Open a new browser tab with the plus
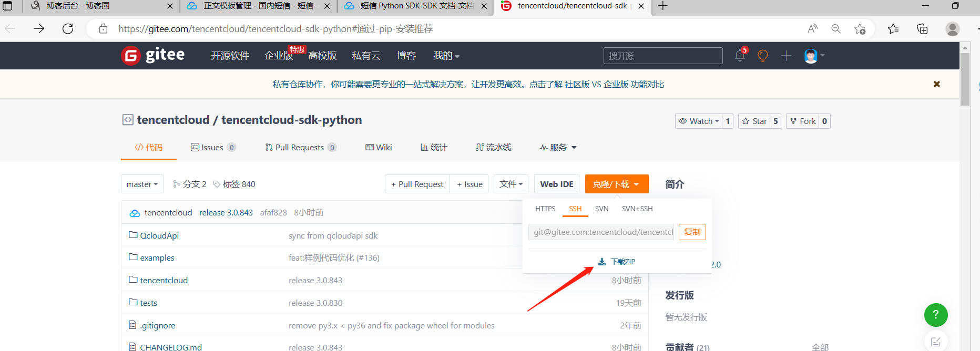This screenshot has width=980, height=351. point(663,6)
